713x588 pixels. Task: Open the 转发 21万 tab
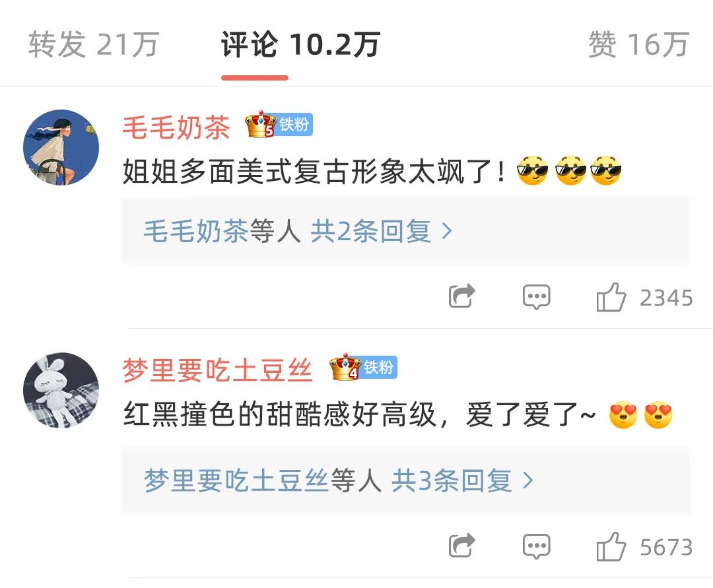(x=94, y=44)
